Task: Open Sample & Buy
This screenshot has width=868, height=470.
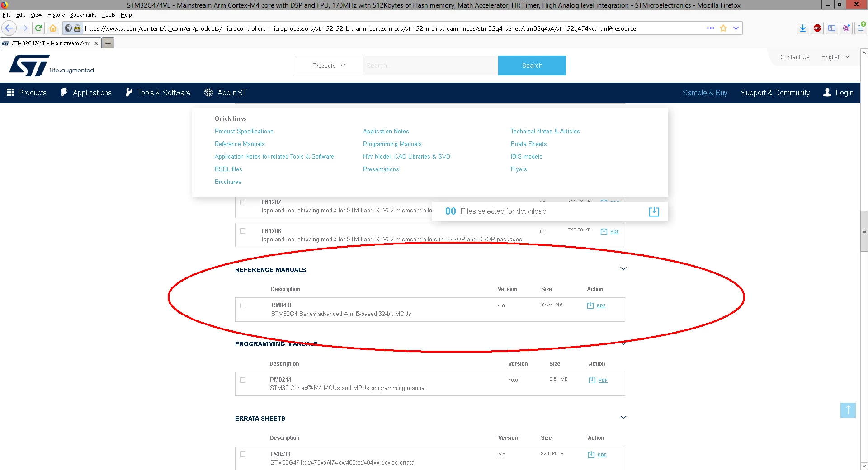Action: pyautogui.click(x=705, y=93)
